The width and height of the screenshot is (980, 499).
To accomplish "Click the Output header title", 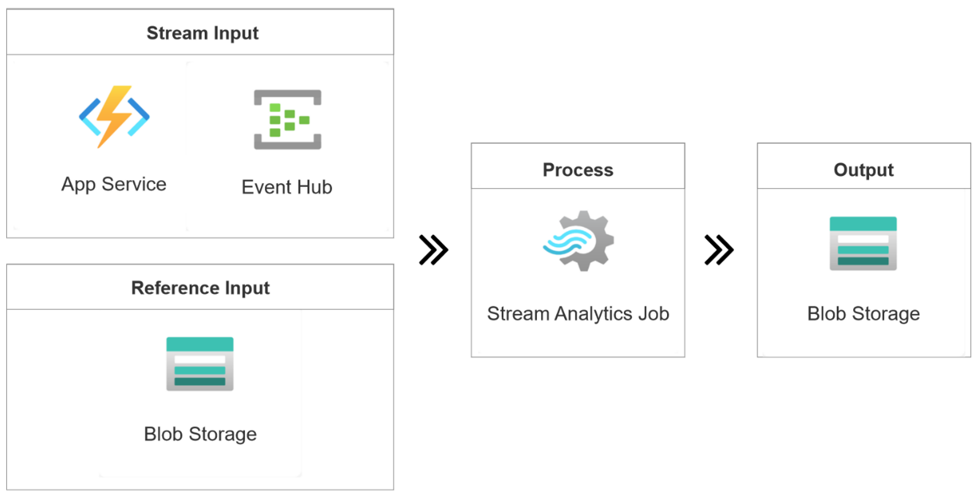I will [x=864, y=169].
